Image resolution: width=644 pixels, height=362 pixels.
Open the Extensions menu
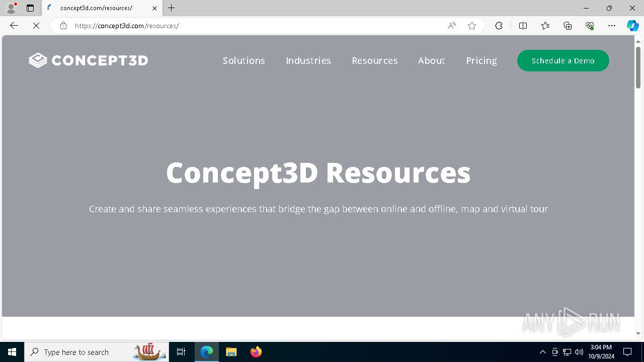pyautogui.click(x=499, y=26)
